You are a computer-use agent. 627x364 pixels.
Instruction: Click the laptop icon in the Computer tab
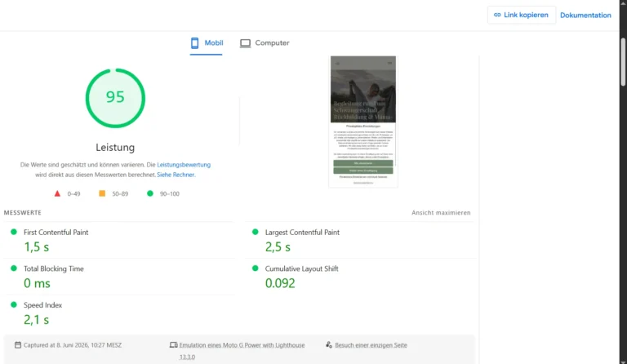pyautogui.click(x=245, y=43)
